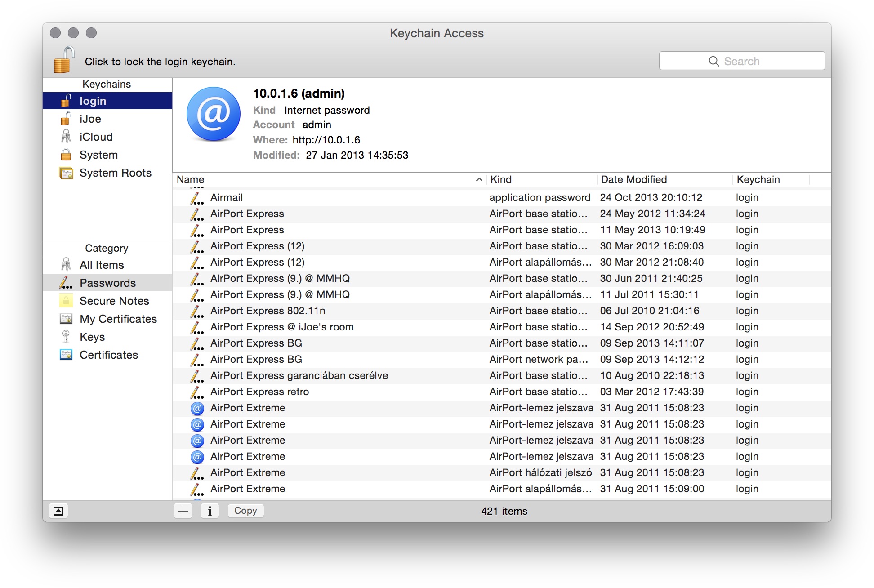Click the Passwords pencil icon in Category

tap(66, 283)
